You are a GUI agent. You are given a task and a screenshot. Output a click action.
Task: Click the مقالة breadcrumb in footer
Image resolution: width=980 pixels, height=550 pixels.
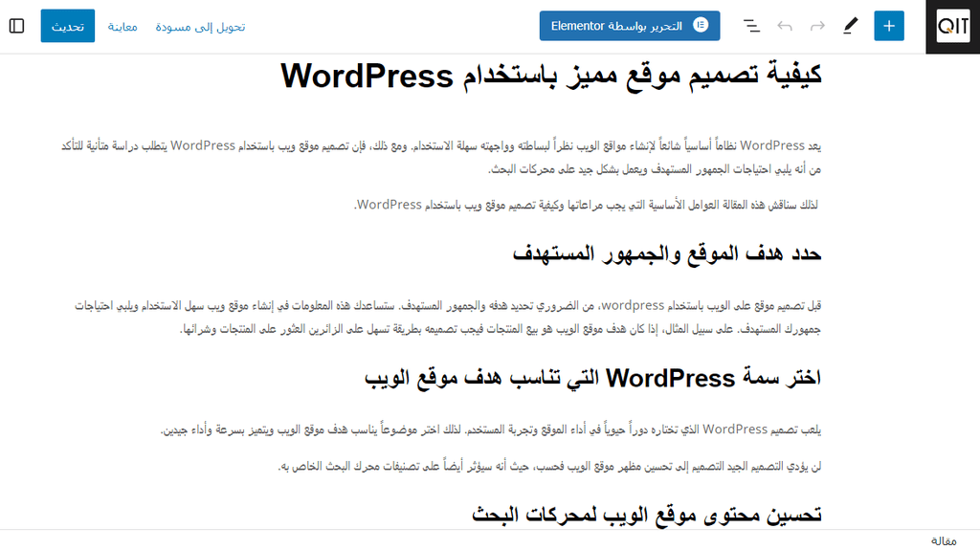tap(944, 540)
